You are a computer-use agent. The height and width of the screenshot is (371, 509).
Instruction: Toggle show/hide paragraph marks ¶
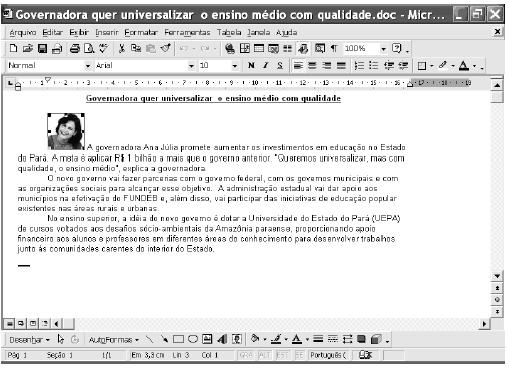click(334, 49)
